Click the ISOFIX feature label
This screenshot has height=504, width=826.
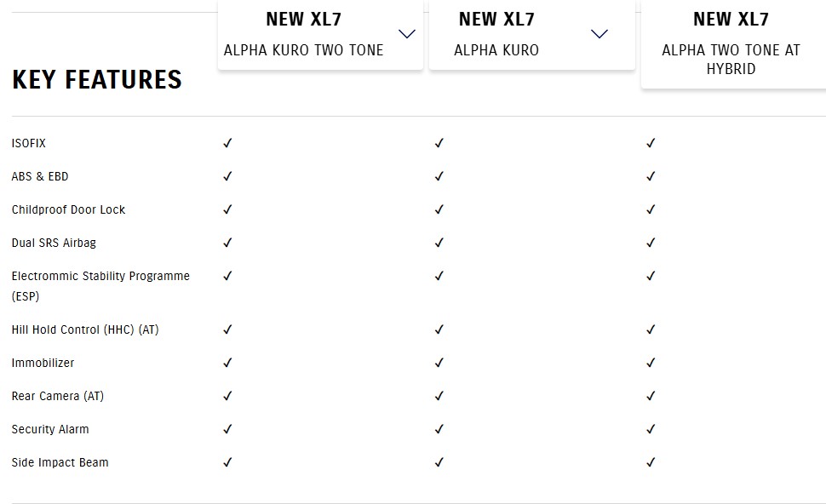(x=29, y=143)
